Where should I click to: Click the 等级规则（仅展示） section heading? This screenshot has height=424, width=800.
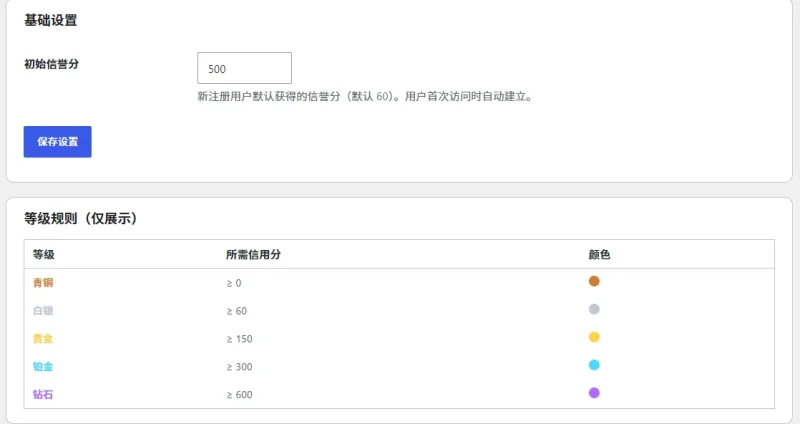[81, 218]
